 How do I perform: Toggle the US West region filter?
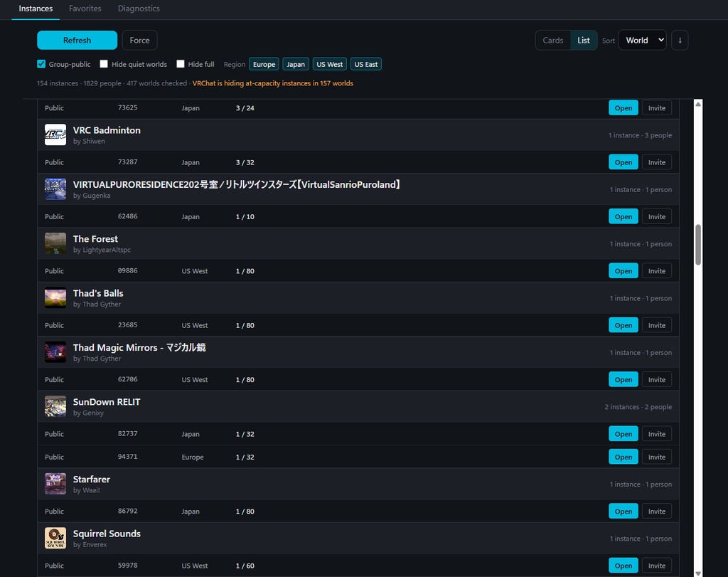click(330, 64)
